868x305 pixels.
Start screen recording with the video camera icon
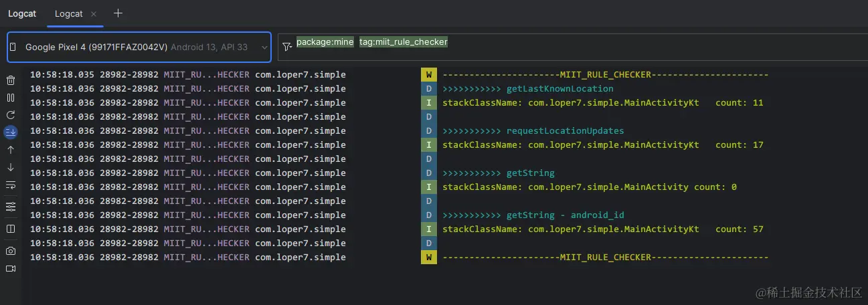click(11, 268)
